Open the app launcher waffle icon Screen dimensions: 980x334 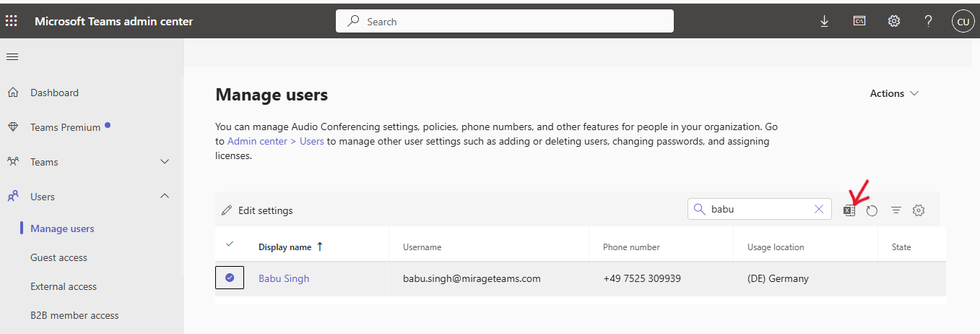coord(12,21)
